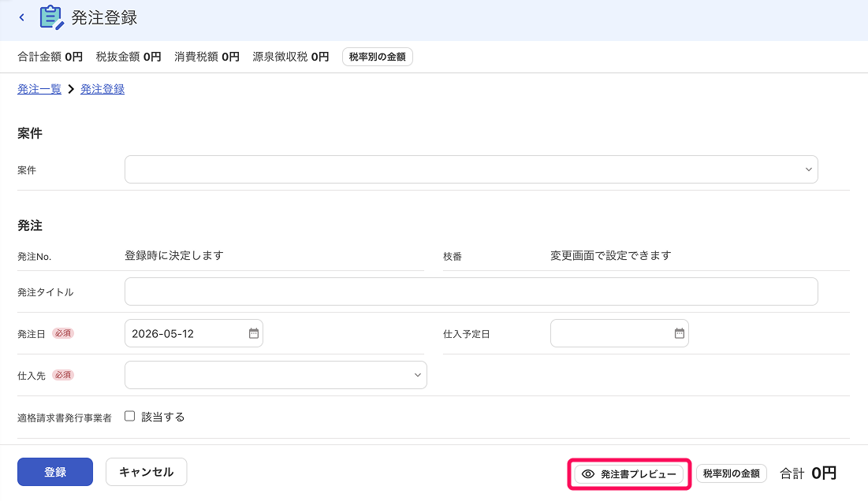The image size is (868, 501).
Task: Click the 源泉徴収税 0円 summary text
Action: click(291, 57)
